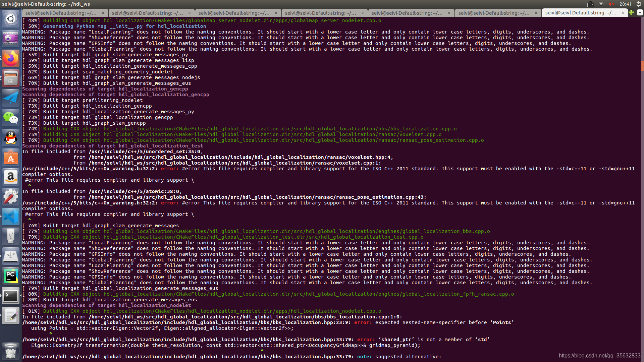Click '[ 73%] Built target prefiltering_nodelet'
This screenshot has height=362, width=644.
pyautogui.click(x=83, y=100)
